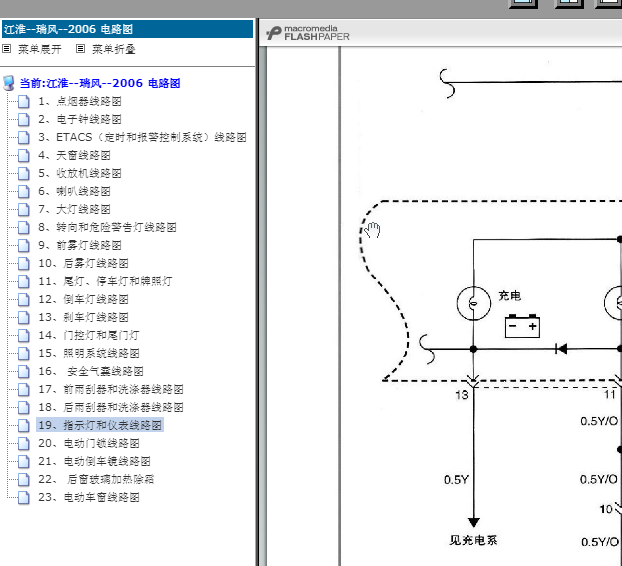Open 8、转向和危险警告灯线路图
This screenshot has height=566, width=622.
107,227
